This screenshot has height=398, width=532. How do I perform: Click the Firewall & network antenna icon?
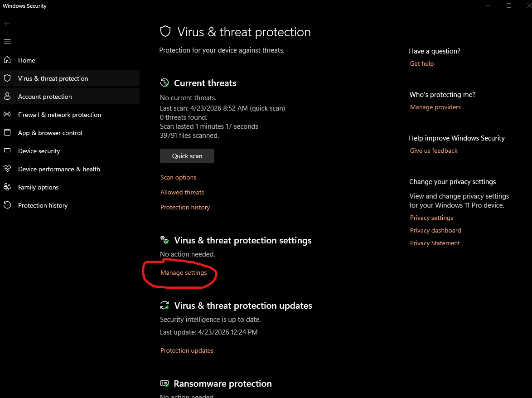pyautogui.click(x=7, y=115)
